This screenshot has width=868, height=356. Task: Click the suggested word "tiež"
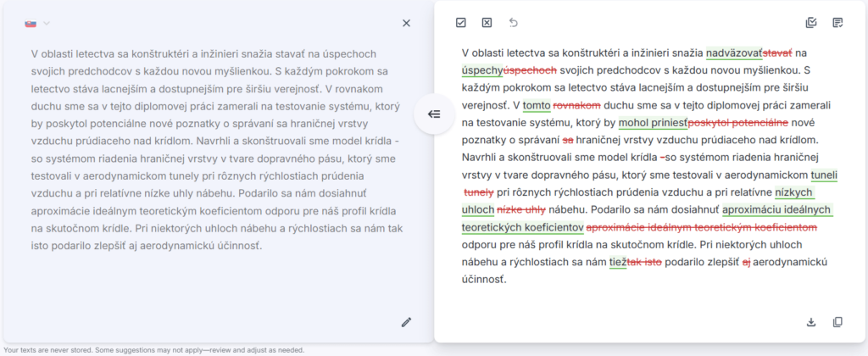pyautogui.click(x=617, y=262)
